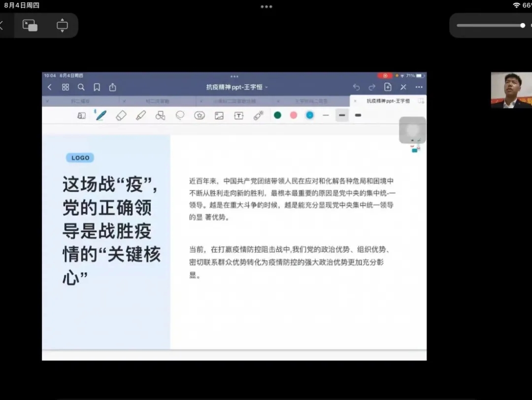Open the iPad multitasking three-dot menu
This screenshot has width=532, height=400.
(266, 6)
